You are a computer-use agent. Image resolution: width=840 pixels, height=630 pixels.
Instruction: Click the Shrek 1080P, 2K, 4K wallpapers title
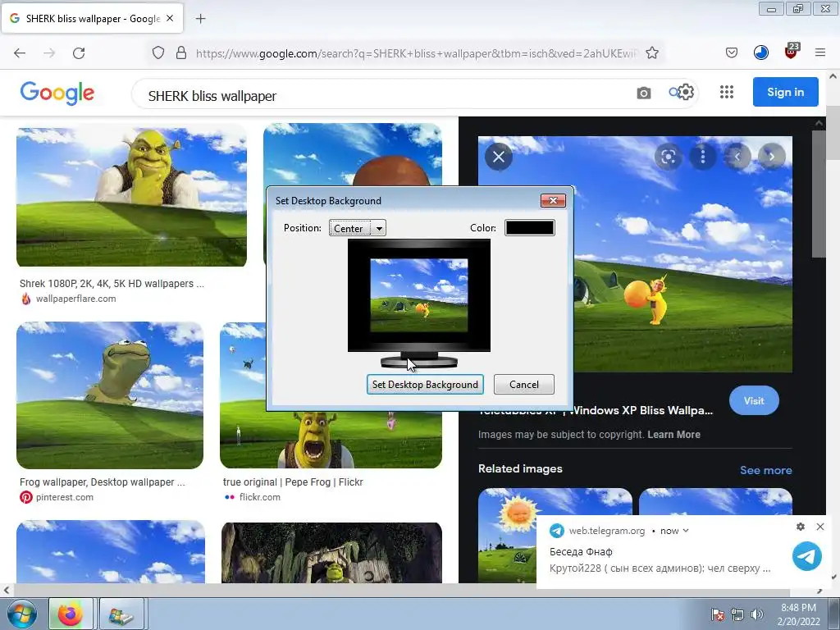[x=112, y=283]
